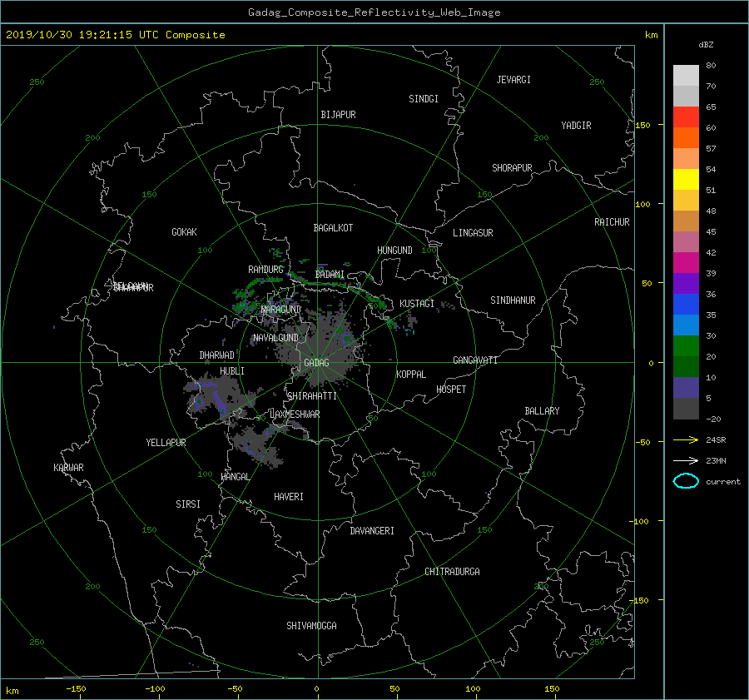Click the BAGALKOT city label
Screen dimensions: 749x700
(x=333, y=228)
